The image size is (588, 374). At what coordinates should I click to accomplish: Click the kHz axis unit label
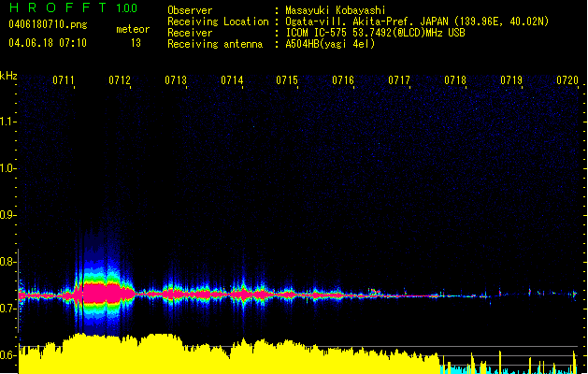click(8, 76)
